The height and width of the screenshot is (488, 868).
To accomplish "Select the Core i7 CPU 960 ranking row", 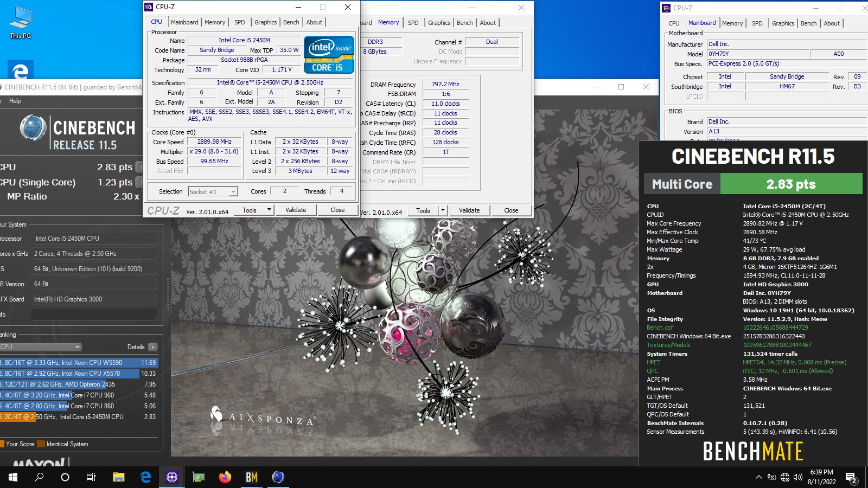I will (79, 395).
